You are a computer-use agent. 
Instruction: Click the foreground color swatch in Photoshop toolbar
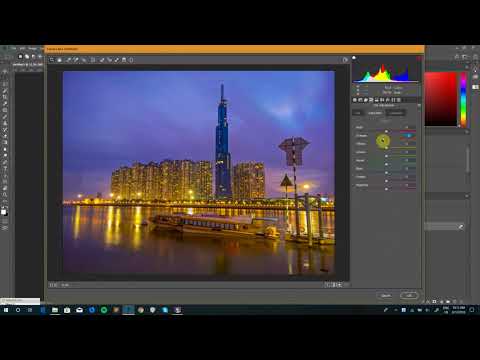click(3, 212)
